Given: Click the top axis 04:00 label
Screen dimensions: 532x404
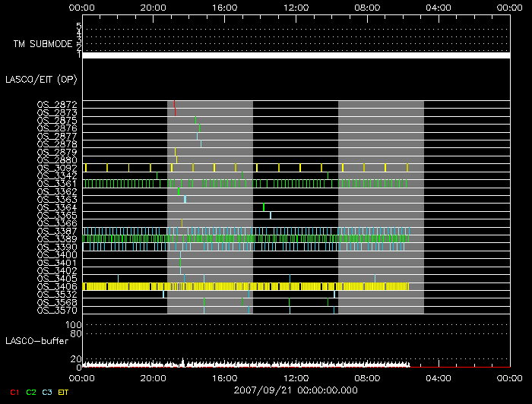Looking at the screenshot, I should click(439, 8).
